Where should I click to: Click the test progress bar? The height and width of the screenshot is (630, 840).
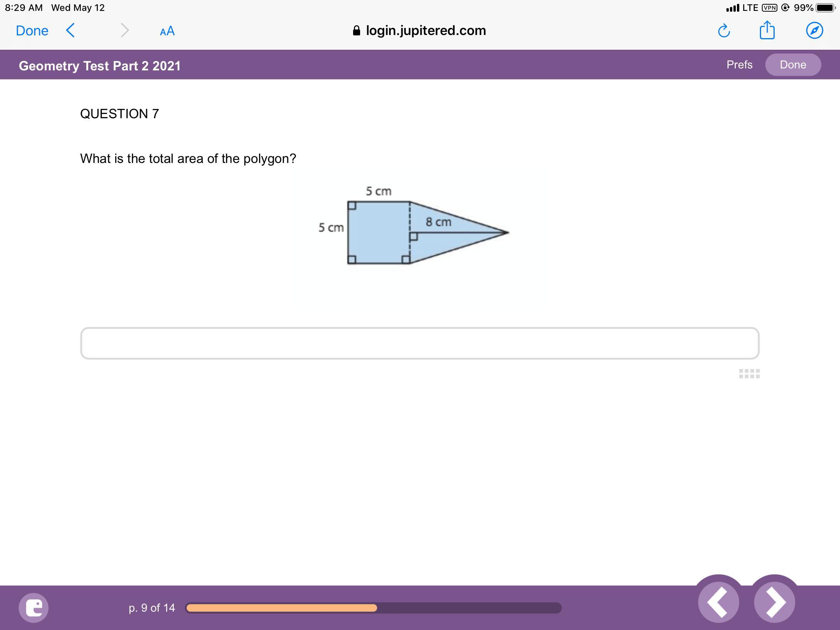(373, 608)
